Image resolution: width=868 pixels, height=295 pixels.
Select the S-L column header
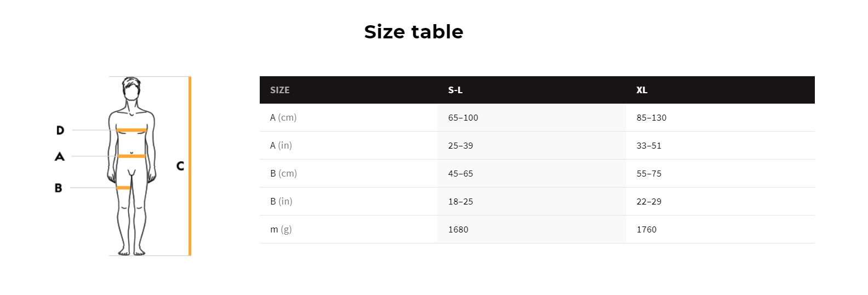tap(455, 90)
